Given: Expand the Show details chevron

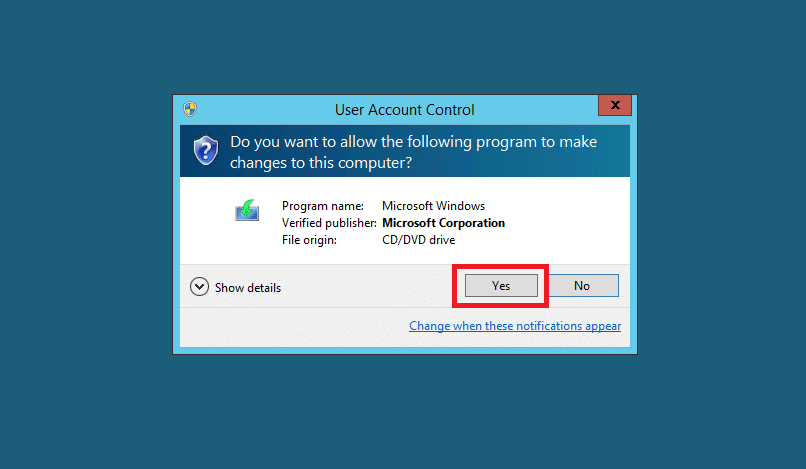Looking at the screenshot, I should pyautogui.click(x=199, y=287).
